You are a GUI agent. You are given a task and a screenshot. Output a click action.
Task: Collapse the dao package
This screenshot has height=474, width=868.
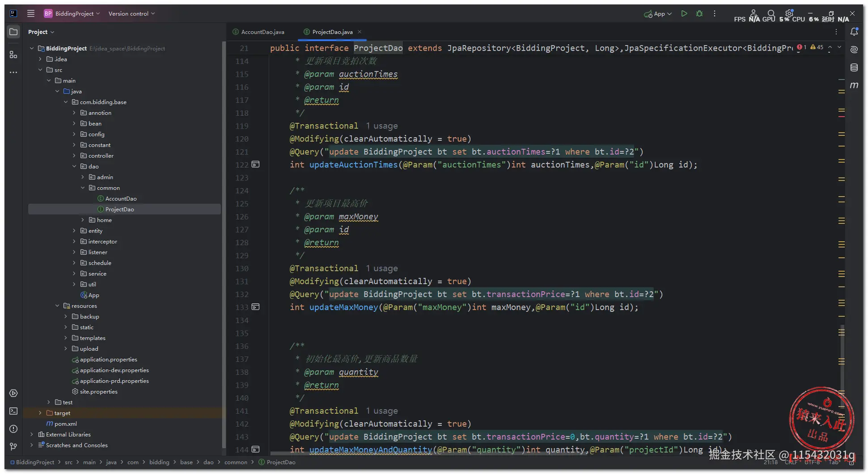click(x=74, y=166)
